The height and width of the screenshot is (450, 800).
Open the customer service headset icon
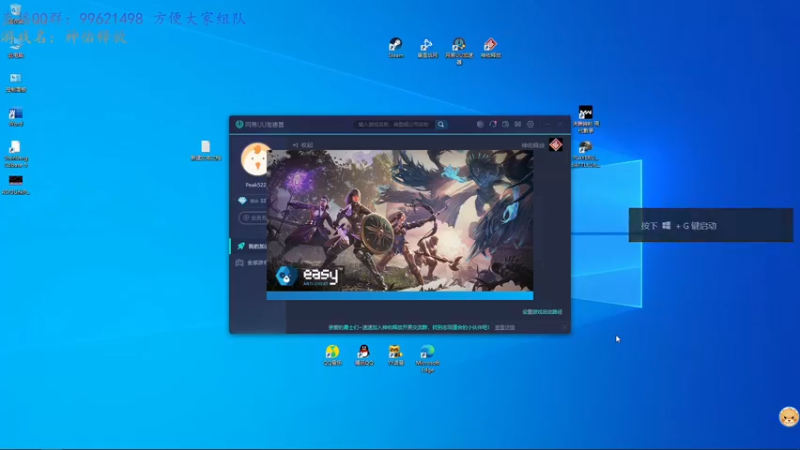click(493, 124)
